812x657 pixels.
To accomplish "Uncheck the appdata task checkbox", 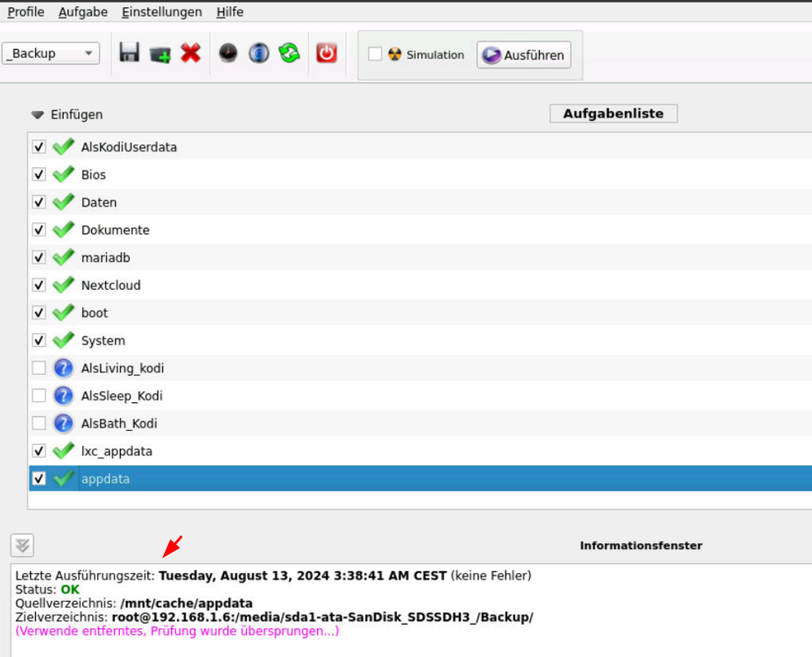I will tap(39, 478).
